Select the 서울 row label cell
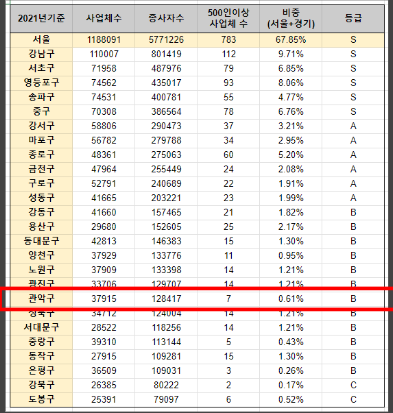 (41, 40)
